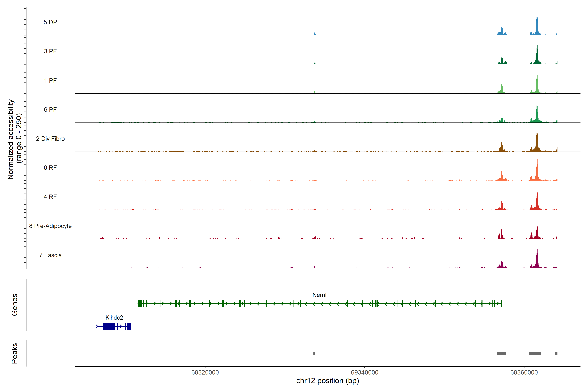This screenshot has height=392, width=588.
Task: Click the chr12 position axis title
Action: (x=327, y=381)
